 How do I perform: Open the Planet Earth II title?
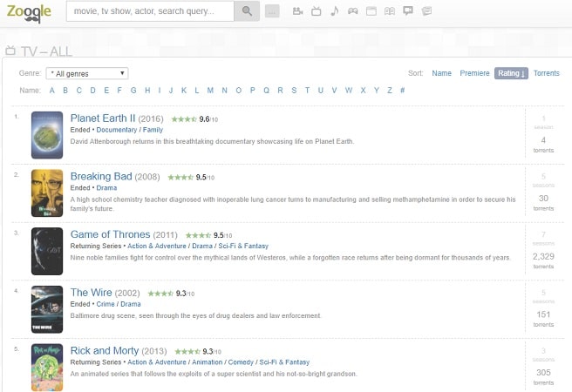tap(103, 118)
